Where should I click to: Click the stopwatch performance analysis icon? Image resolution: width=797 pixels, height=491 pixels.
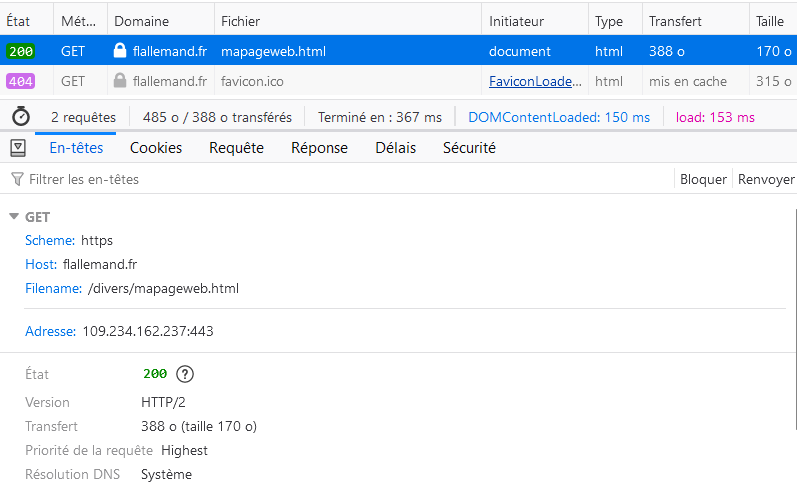pyautogui.click(x=19, y=117)
